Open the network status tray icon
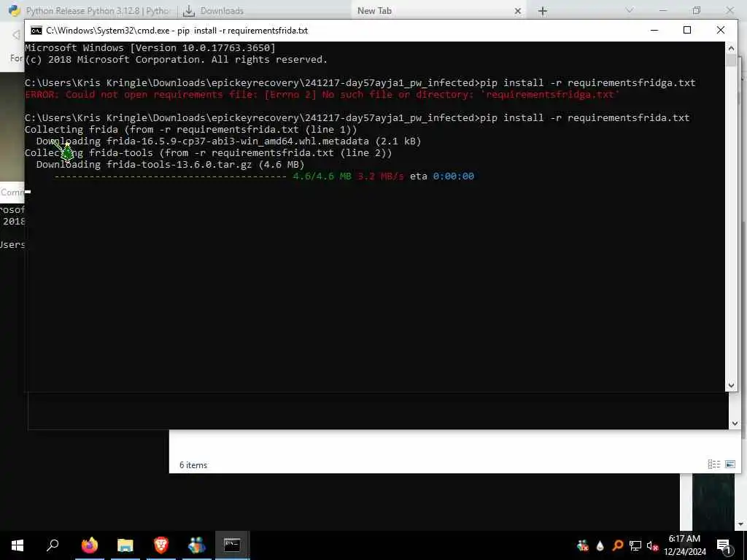747x560 pixels. (x=635, y=545)
